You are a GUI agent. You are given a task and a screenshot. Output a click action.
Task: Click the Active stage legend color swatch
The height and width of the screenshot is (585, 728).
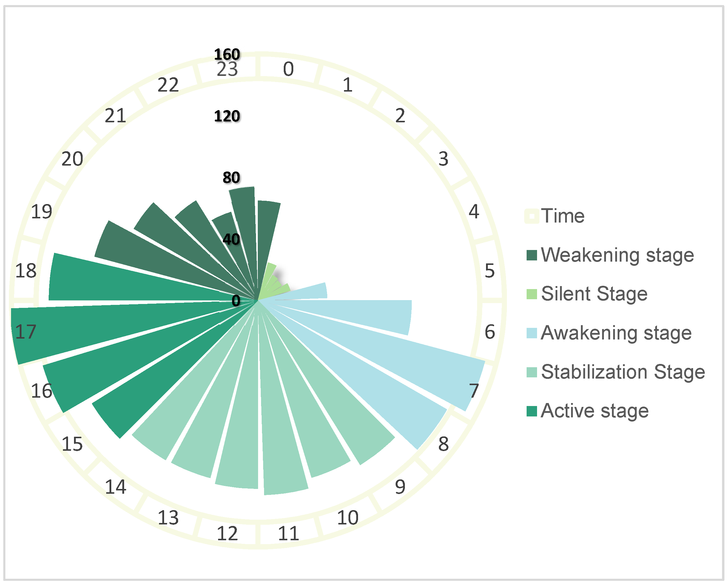pyautogui.click(x=531, y=411)
